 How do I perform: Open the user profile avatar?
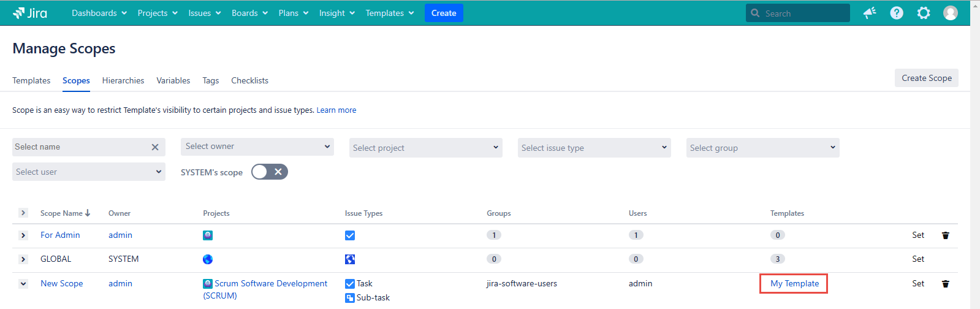tap(951, 13)
